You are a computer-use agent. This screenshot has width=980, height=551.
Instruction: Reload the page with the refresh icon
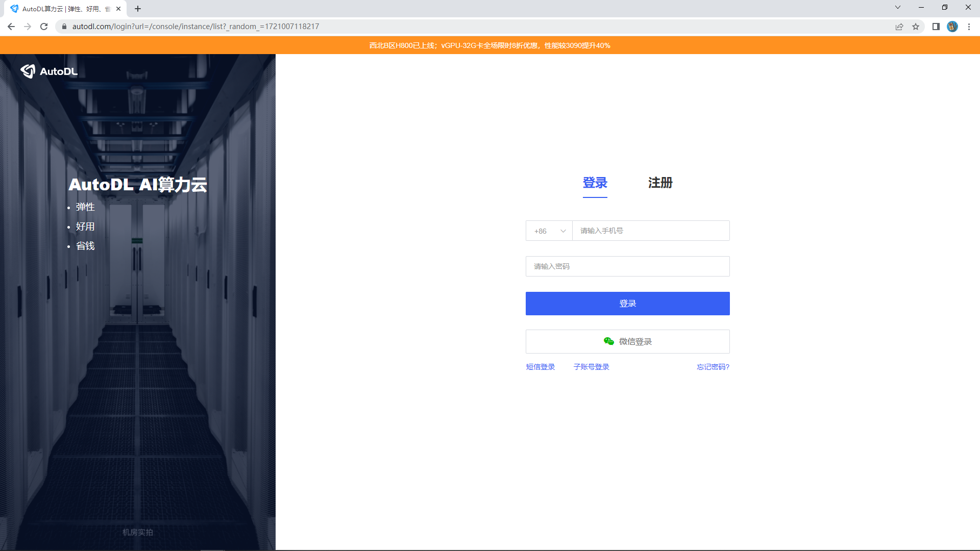point(44,27)
